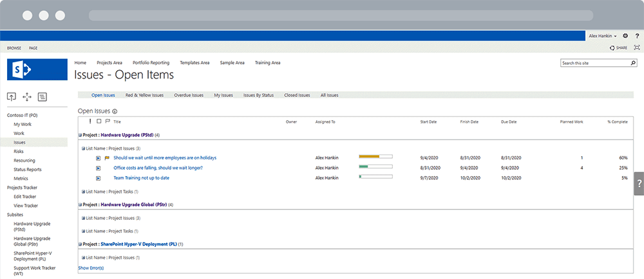Click the focus on content icon
644x279 pixels.
click(637, 48)
